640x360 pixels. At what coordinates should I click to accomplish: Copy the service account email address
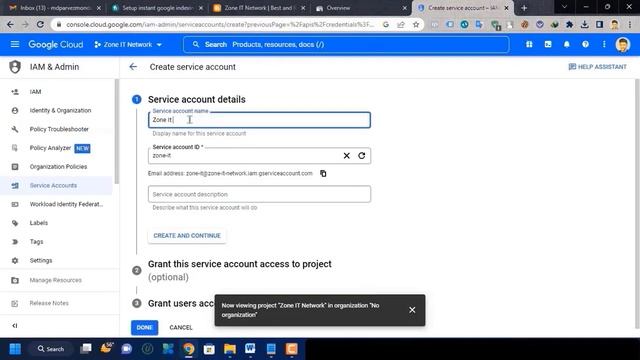point(323,173)
